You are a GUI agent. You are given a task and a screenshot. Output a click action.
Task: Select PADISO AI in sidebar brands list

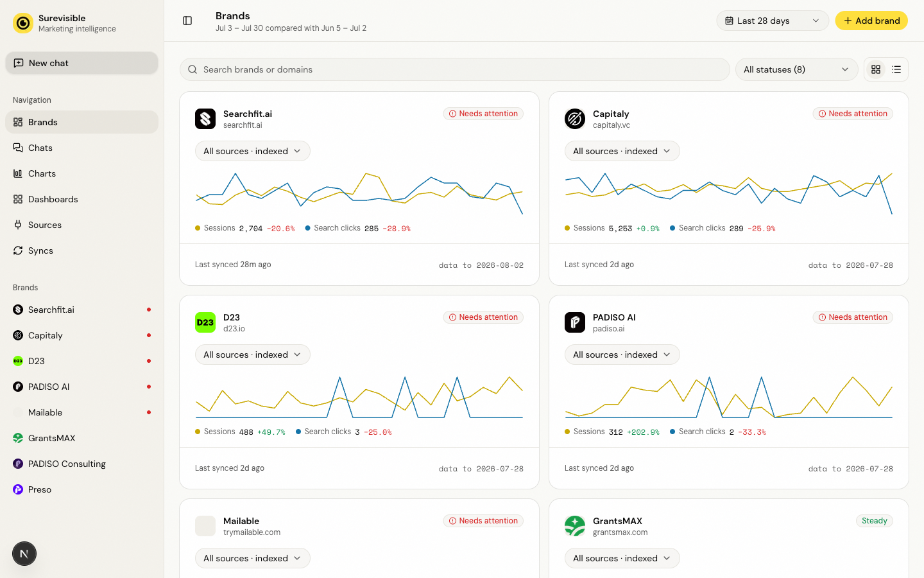tap(81, 387)
